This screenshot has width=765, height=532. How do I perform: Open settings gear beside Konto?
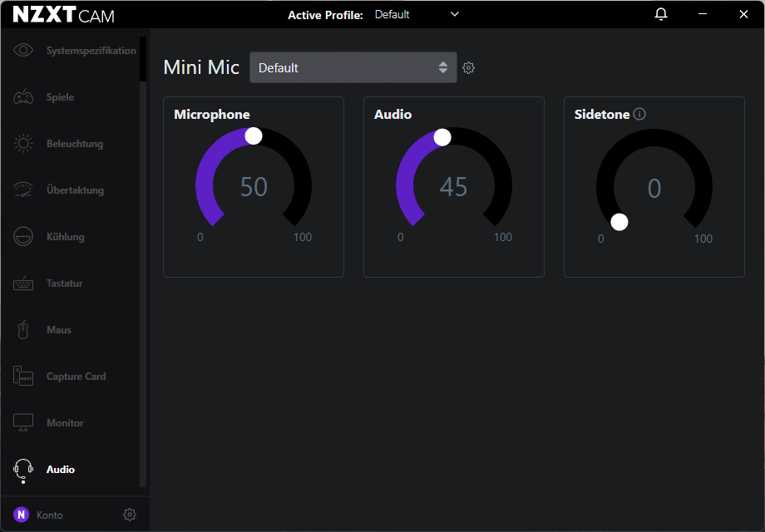129,515
